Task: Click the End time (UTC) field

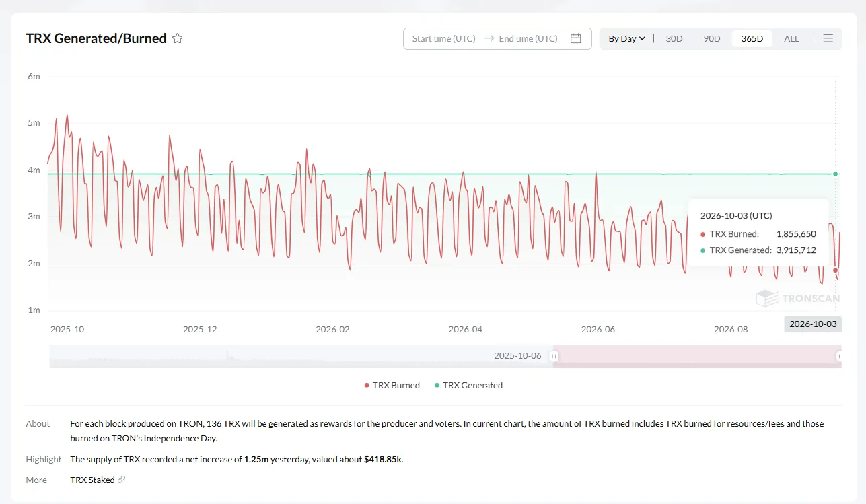Action: 528,38
